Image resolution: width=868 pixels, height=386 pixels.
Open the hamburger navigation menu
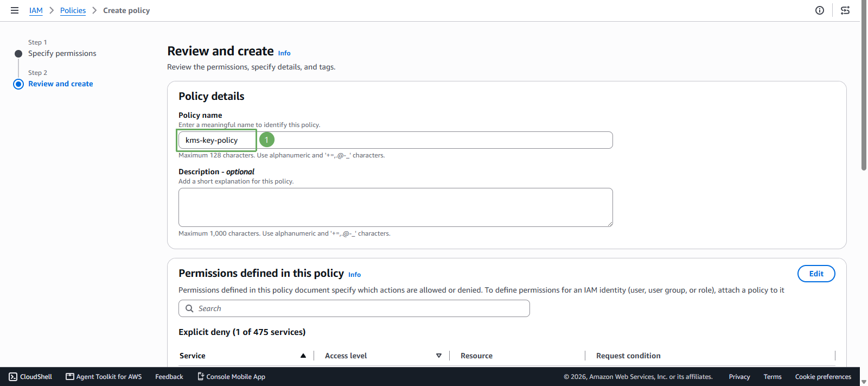(15, 10)
